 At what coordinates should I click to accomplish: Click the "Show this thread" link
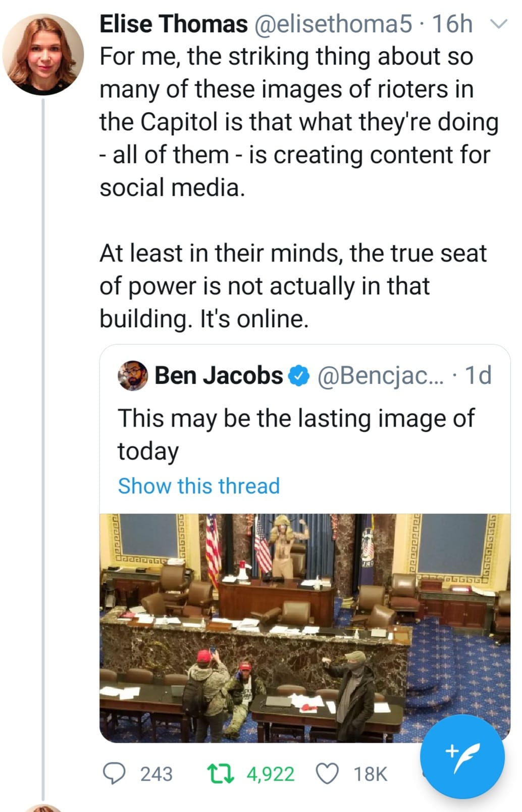pyautogui.click(x=198, y=486)
